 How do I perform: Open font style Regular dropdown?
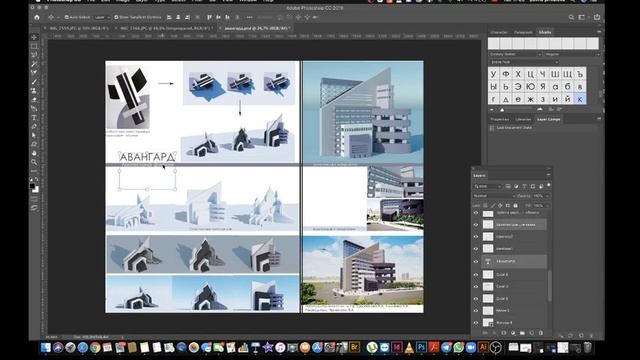(572, 54)
